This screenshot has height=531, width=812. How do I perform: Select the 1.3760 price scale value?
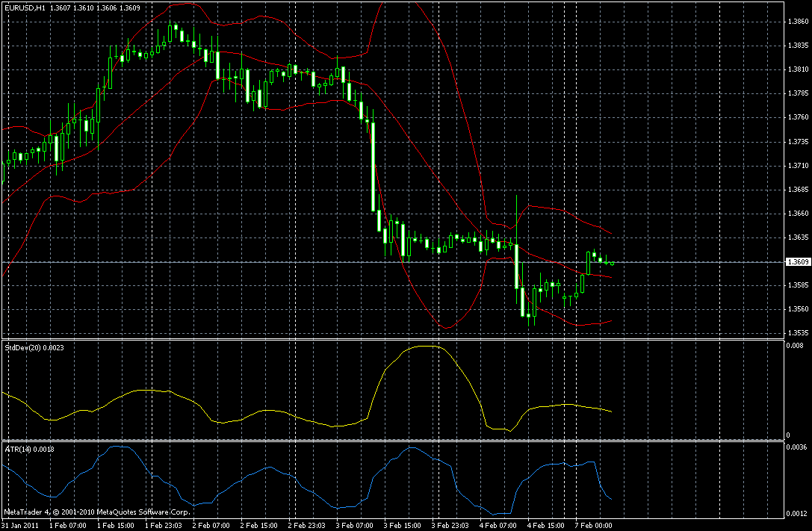click(798, 117)
